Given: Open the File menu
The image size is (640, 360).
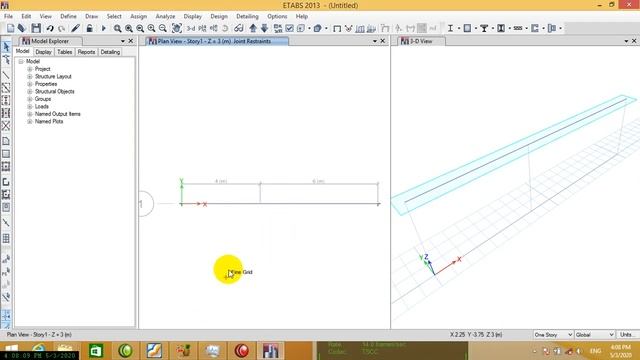Looking at the screenshot, I should pos(8,16).
